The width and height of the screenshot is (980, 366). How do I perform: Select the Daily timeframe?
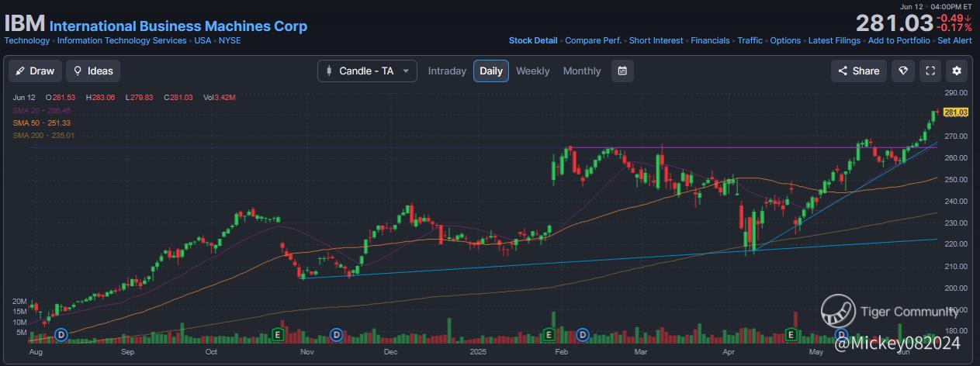pos(491,71)
